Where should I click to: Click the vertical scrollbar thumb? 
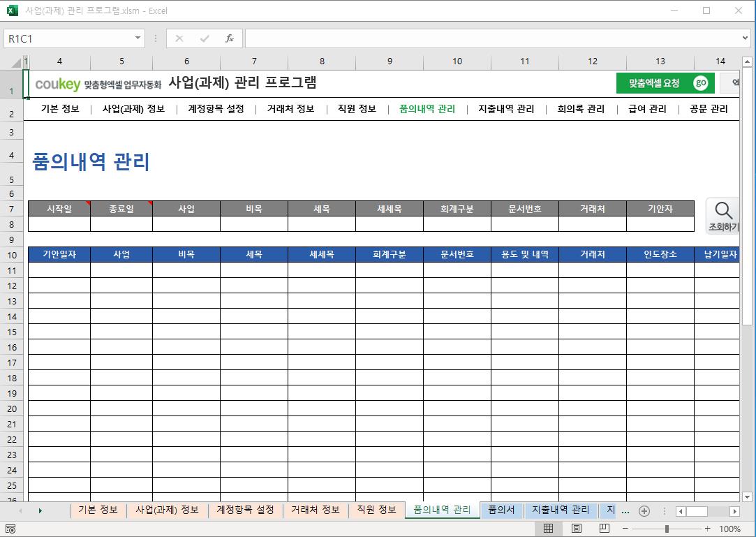(747, 196)
